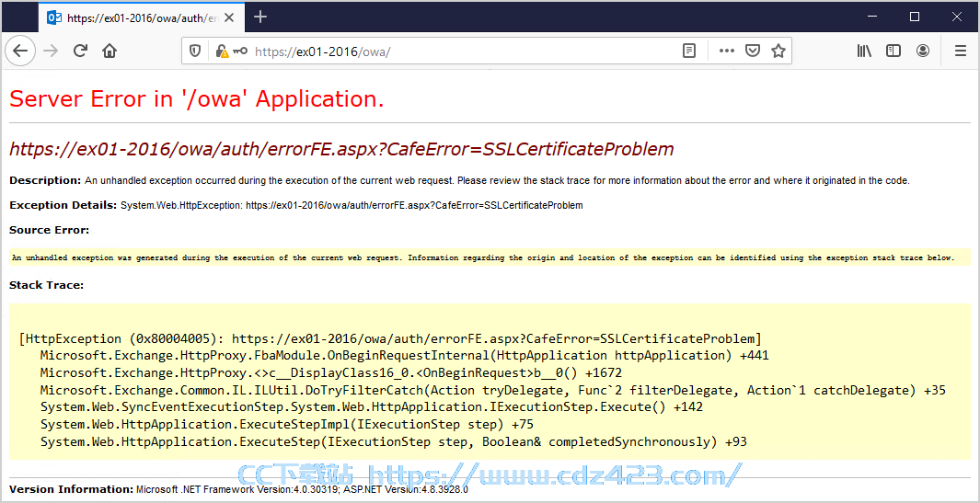Click the 'Server Error in '/owa' Application.' heading
Image resolution: width=980 pixels, height=503 pixels.
(x=197, y=98)
